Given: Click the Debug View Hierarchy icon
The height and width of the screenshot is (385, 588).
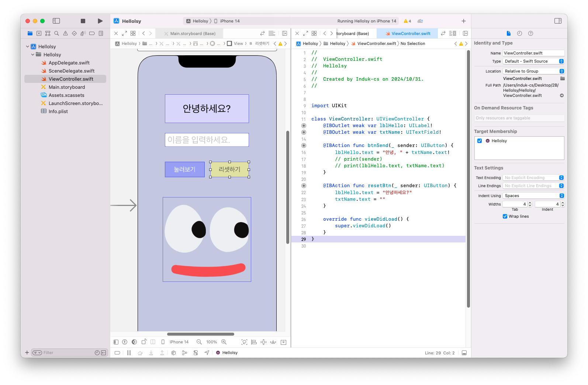Looking at the screenshot, I should pos(173,353).
